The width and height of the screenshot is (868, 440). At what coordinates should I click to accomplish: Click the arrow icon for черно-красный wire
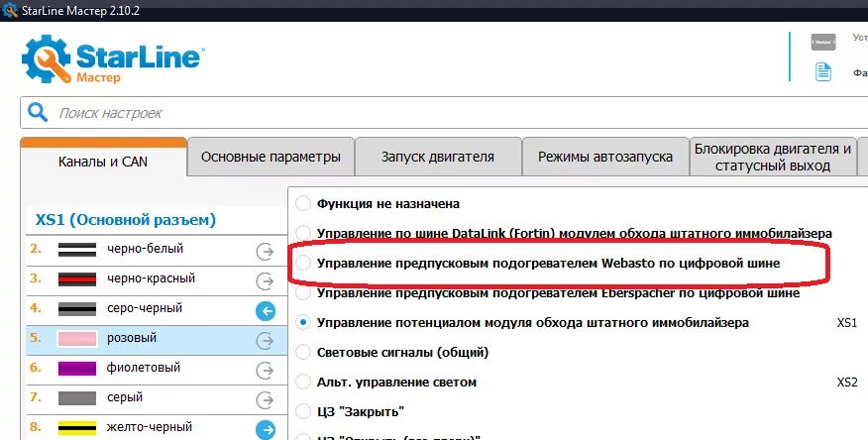pyautogui.click(x=266, y=281)
